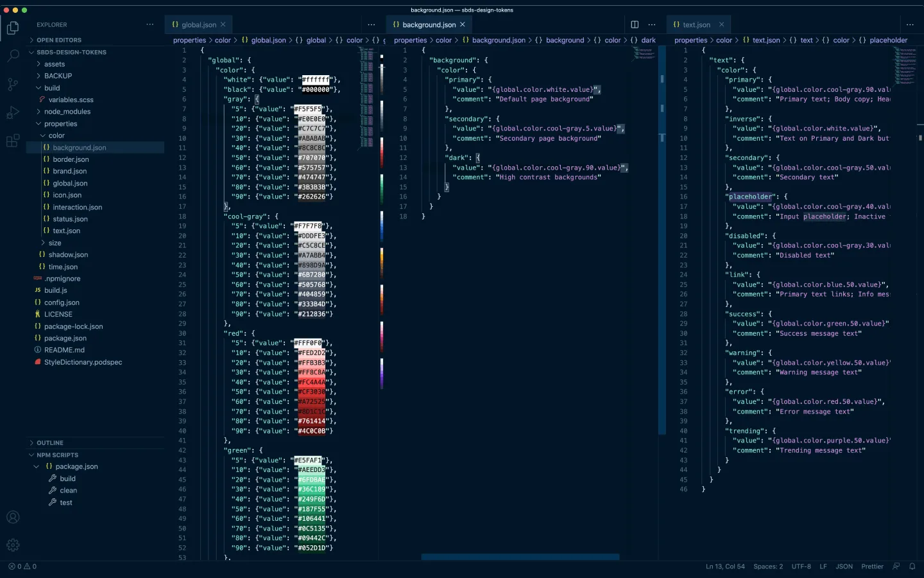Viewport: 924px width, 578px height.
Task: Open .npmignore file
Action: [62, 279]
